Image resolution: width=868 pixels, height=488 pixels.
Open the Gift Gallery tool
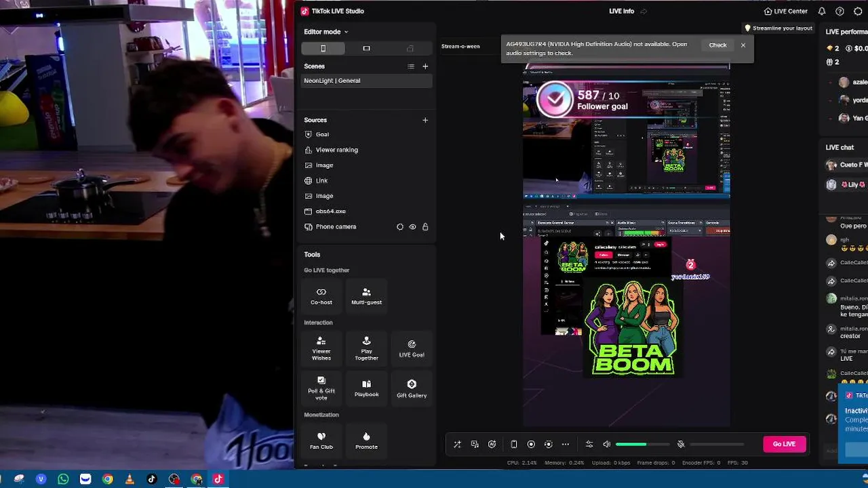pyautogui.click(x=412, y=388)
